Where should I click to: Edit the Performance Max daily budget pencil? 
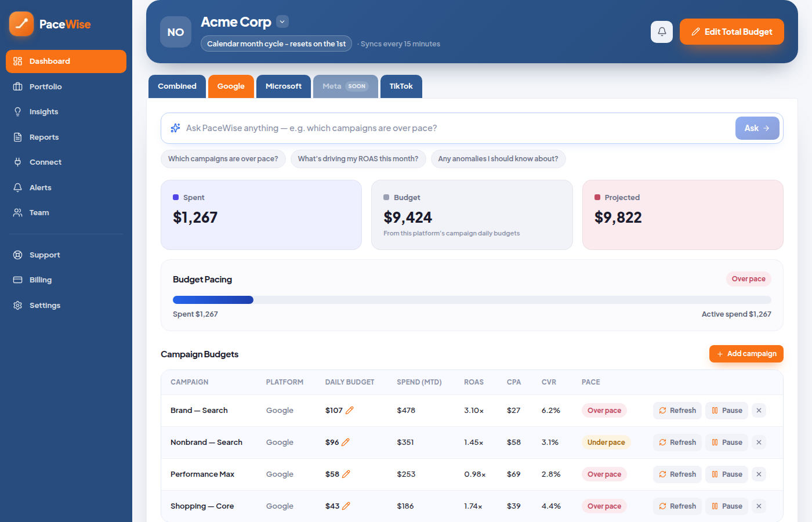point(346,474)
